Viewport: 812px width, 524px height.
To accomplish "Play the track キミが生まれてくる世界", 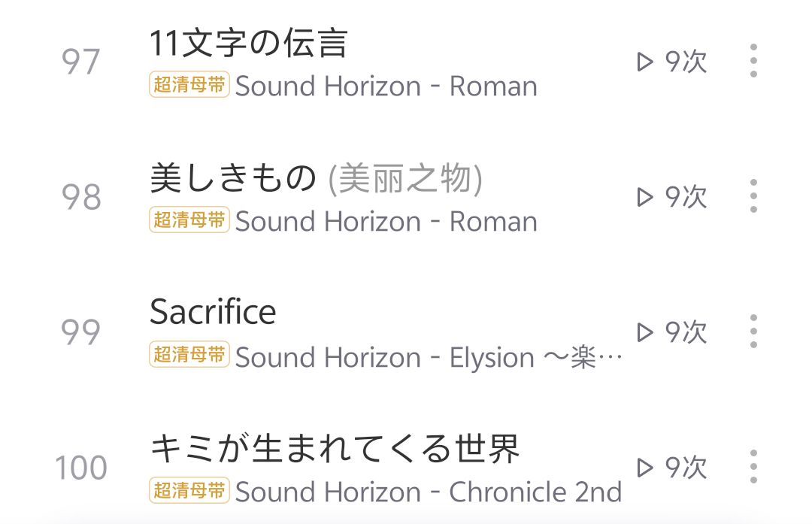I will tap(335, 450).
